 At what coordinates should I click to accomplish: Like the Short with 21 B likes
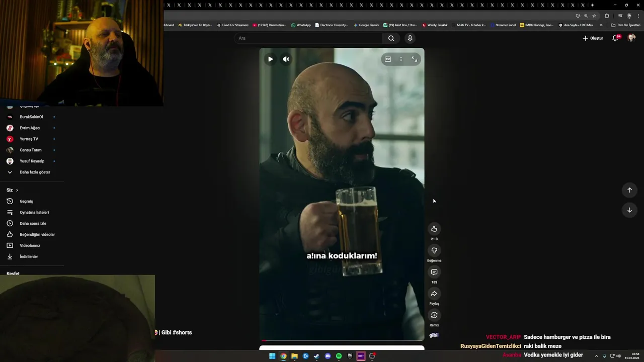click(434, 229)
